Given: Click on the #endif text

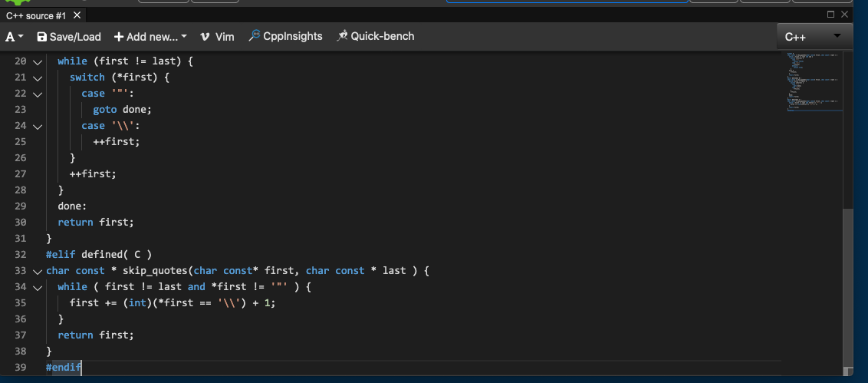Looking at the screenshot, I should point(64,367).
